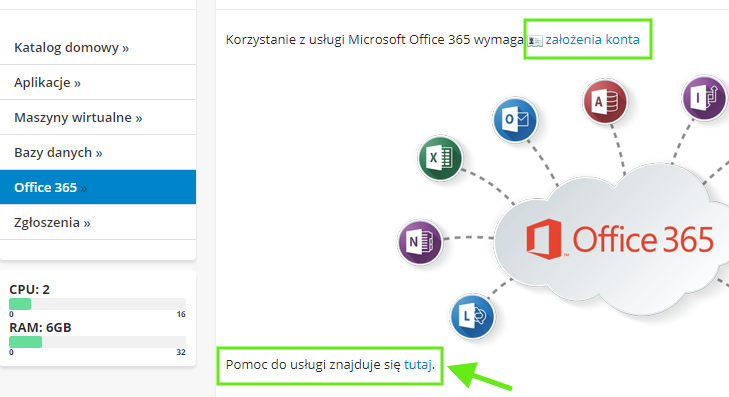Click the założenia konta link

pyautogui.click(x=592, y=40)
